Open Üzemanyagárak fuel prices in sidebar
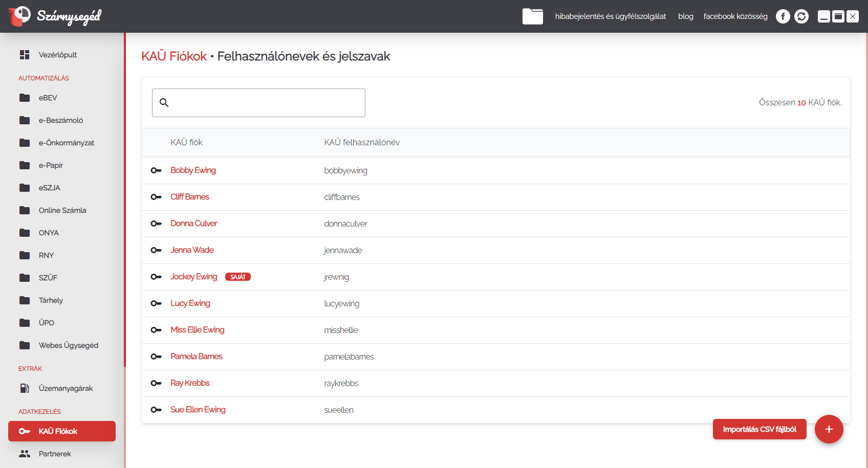 pos(66,388)
